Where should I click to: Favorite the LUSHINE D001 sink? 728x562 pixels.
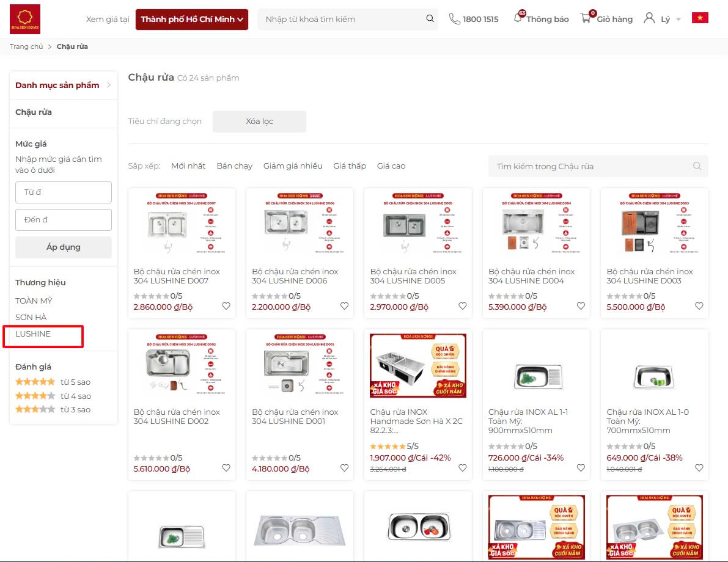tap(345, 469)
